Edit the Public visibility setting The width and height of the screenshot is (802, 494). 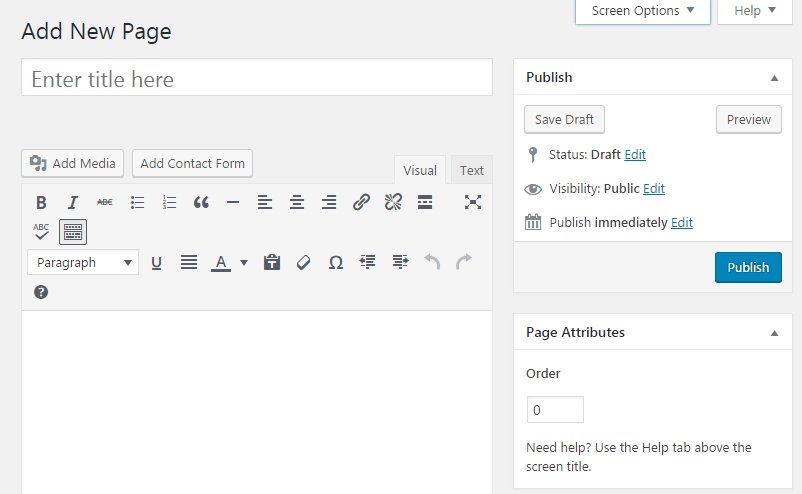[654, 189]
